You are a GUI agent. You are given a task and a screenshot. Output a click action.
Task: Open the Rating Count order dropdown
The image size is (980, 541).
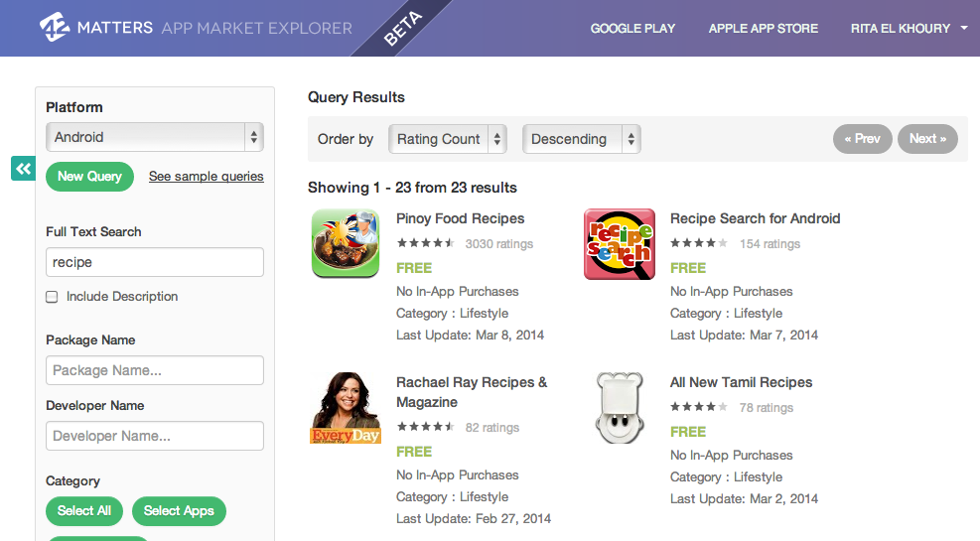448,139
